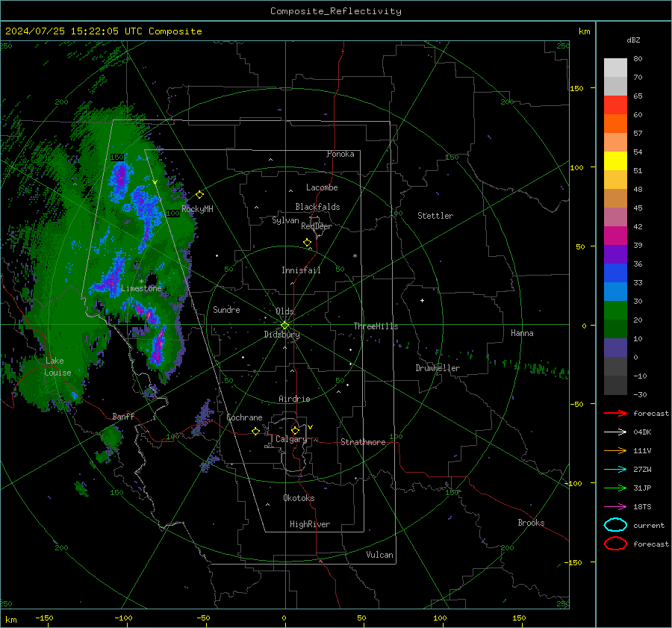Click the Banff city label
Image resolution: width=672 pixels, height=628 pixels.
tap(123, 416)
